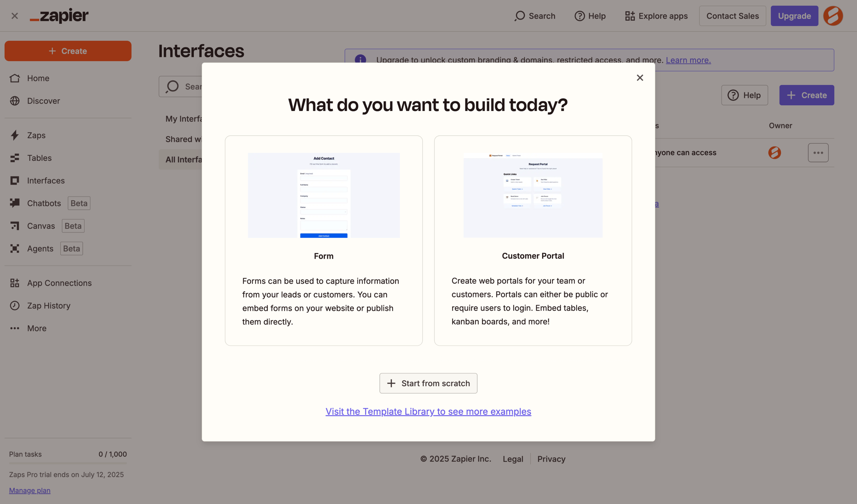Choose the Customer Portal card
Viewport: 857px width, 504px height.
[533, 240]
